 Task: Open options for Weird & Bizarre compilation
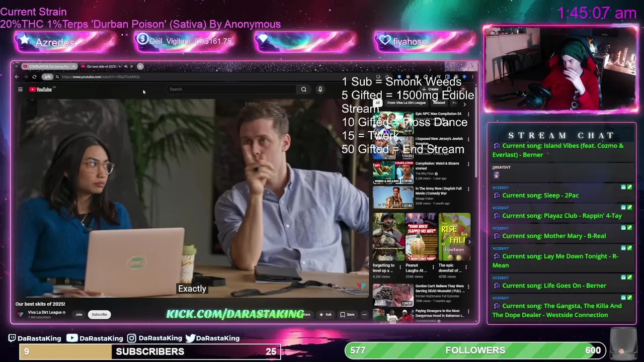[x=468, y=164]
